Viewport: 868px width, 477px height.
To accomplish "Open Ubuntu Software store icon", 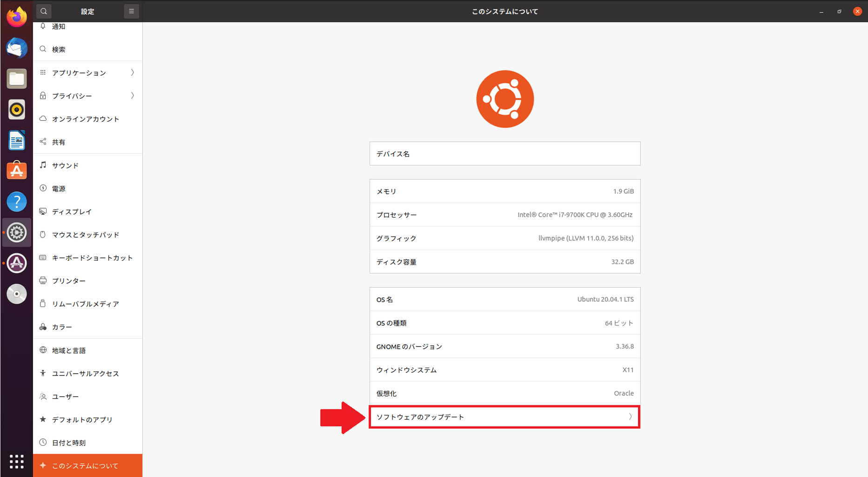I will tap(17, 171).
